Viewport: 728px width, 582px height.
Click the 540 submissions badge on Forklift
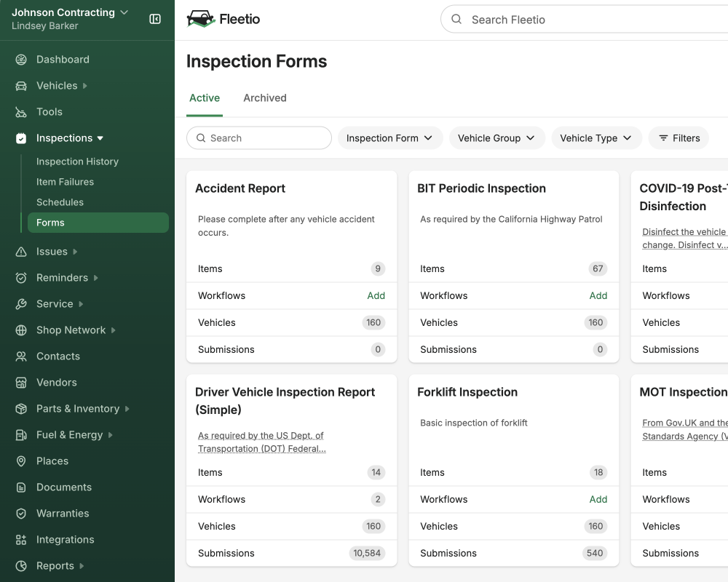click(x=595, y=553)
